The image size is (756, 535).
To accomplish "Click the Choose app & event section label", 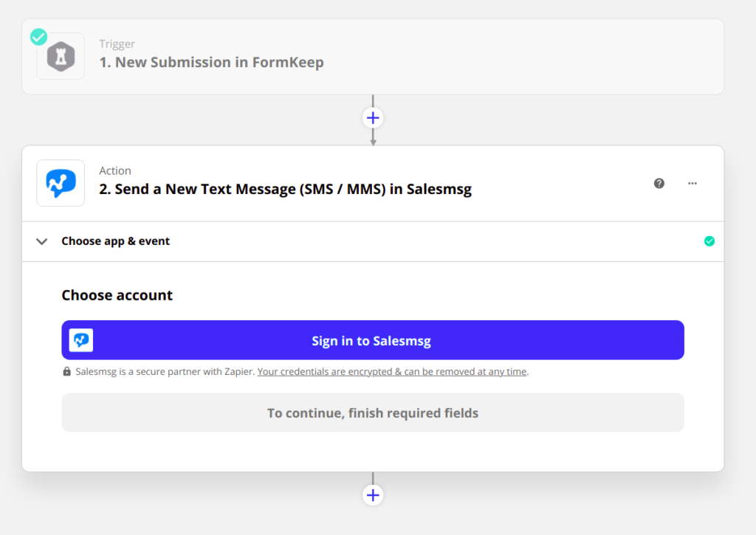I will (x=115, y=241).
